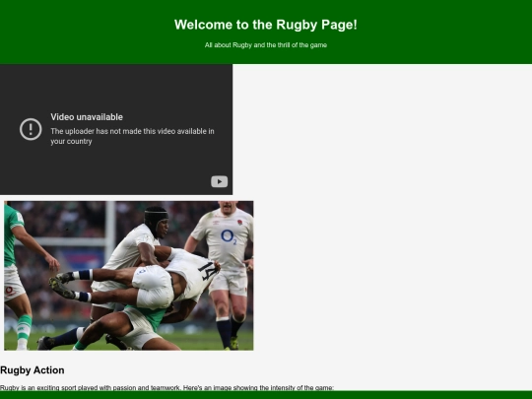The width and height of the screenshot is (532, 399).
Task: Click the uploader country restriction message
Action: (132, 136)
